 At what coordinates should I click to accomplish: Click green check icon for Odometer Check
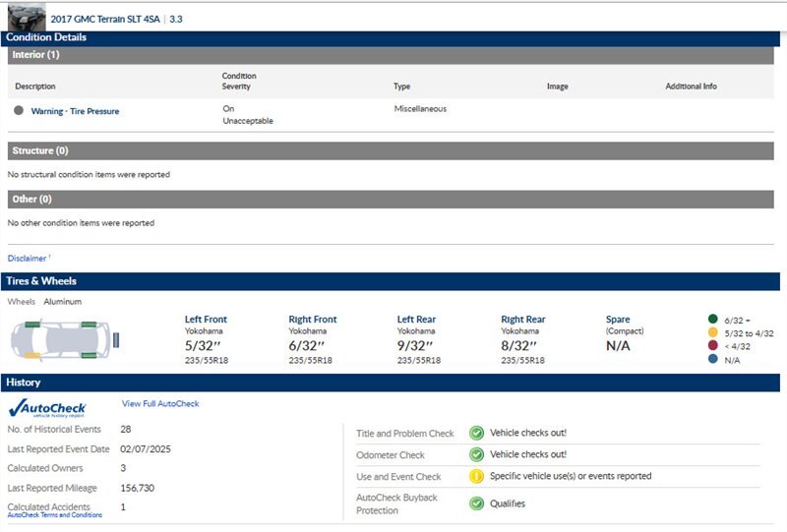tap(476, 454)
